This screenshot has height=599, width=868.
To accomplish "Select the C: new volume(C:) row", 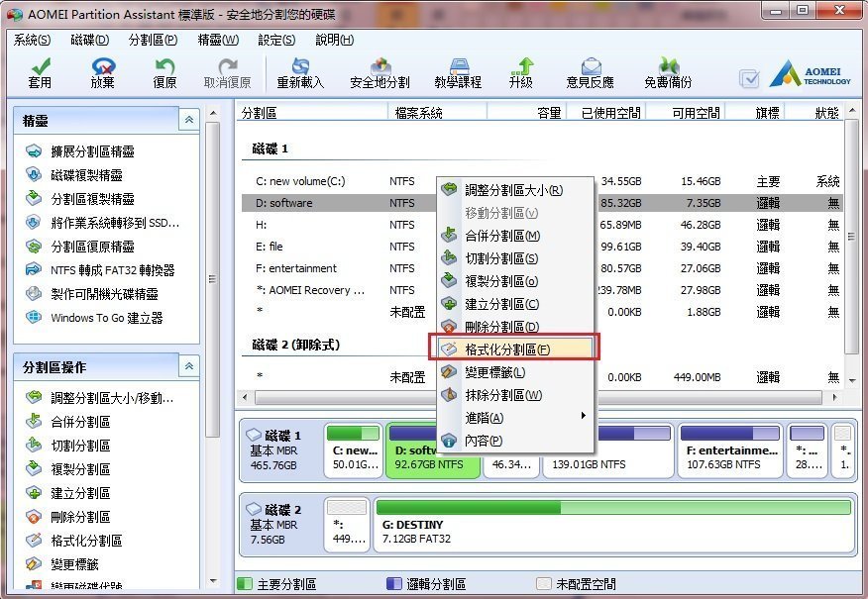I will 542,181.
